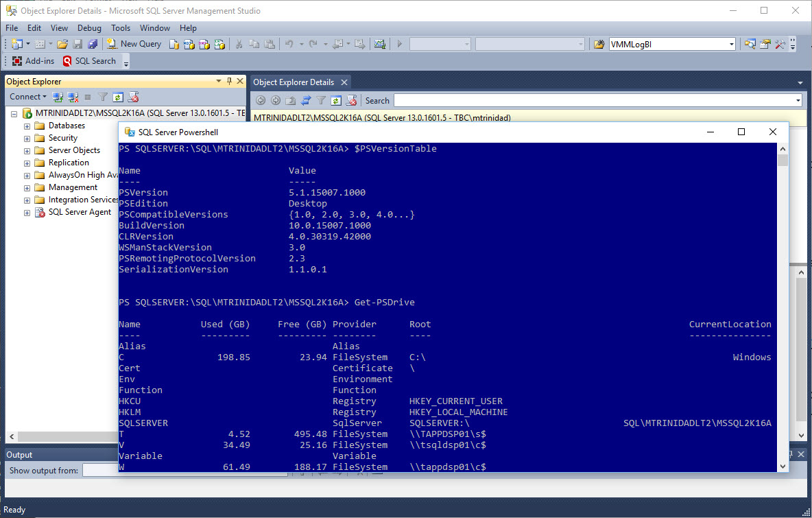Image resolution: width=812 pixels, height=518 pixels.
Task: Close the Object Explorer panel
Action: (x=240, y=82)
